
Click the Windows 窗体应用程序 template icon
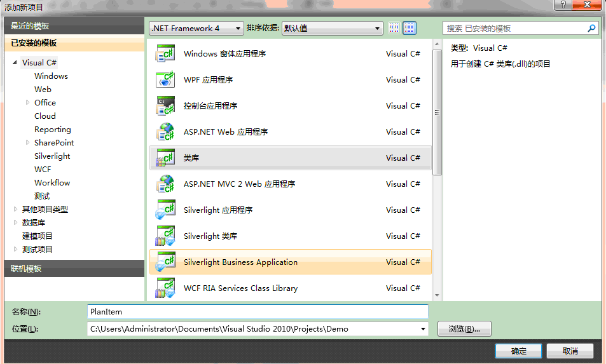[165, 53]
